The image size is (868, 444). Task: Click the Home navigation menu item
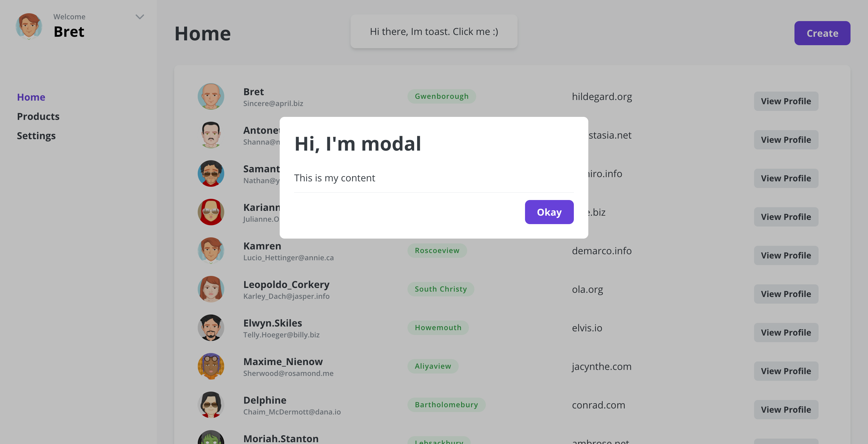click(x=31, y=97)
